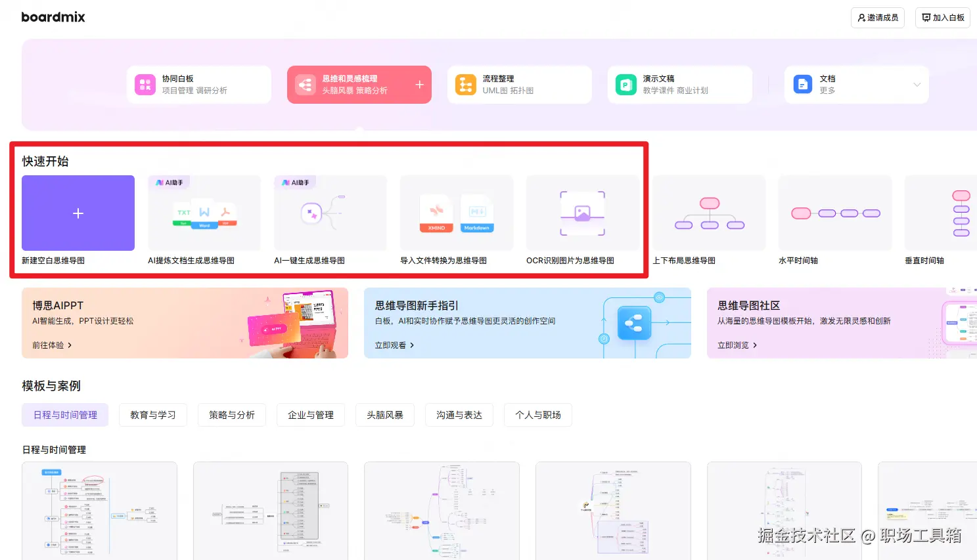Click the Markdown file icon
This screenshot has height=560, width=977.
point(477,213)
